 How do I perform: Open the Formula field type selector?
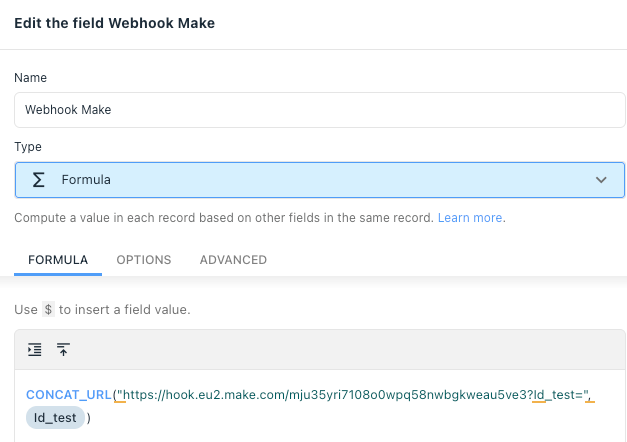coord(319,180)
